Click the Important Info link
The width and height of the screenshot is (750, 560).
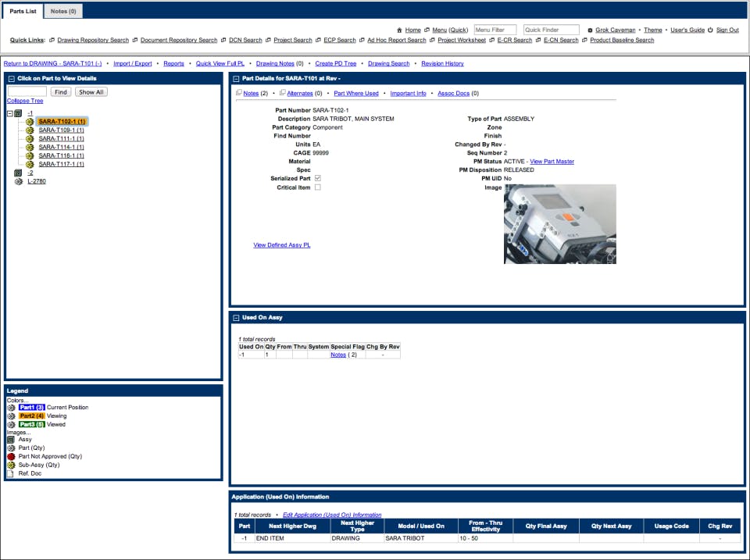pyautogui.click(x=408, y=93)
